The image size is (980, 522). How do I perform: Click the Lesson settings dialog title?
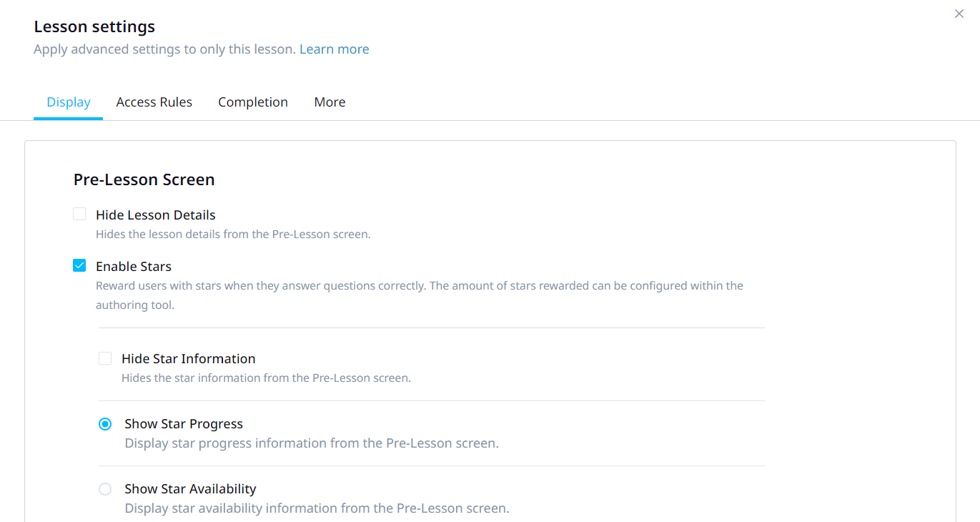94,27
